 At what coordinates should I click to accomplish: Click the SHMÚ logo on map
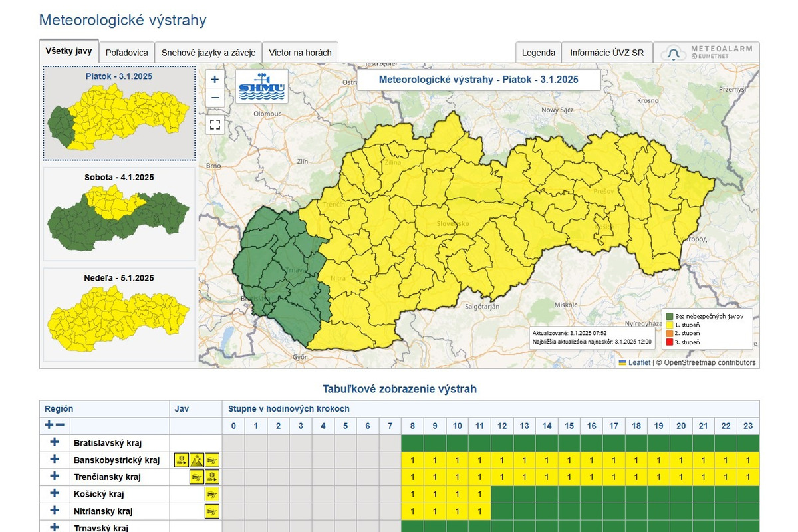point(262,86)
